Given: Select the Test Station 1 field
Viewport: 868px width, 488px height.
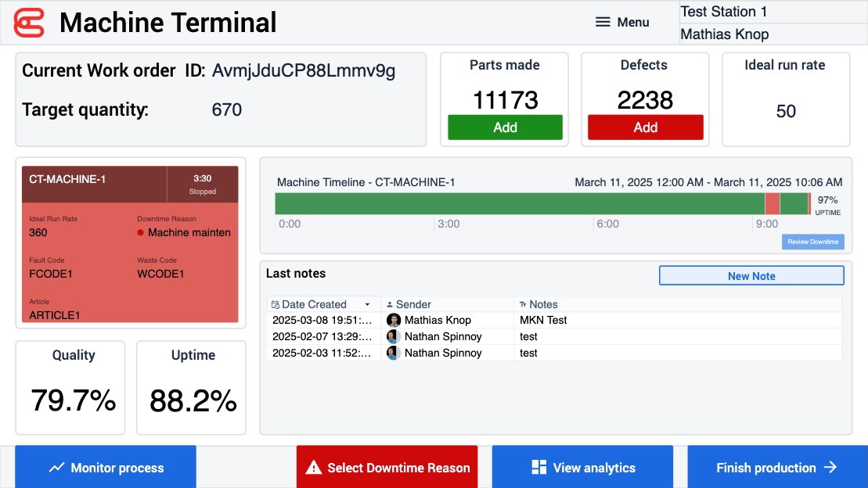Looking at the screenshot, I should click(x=772, y=12).
